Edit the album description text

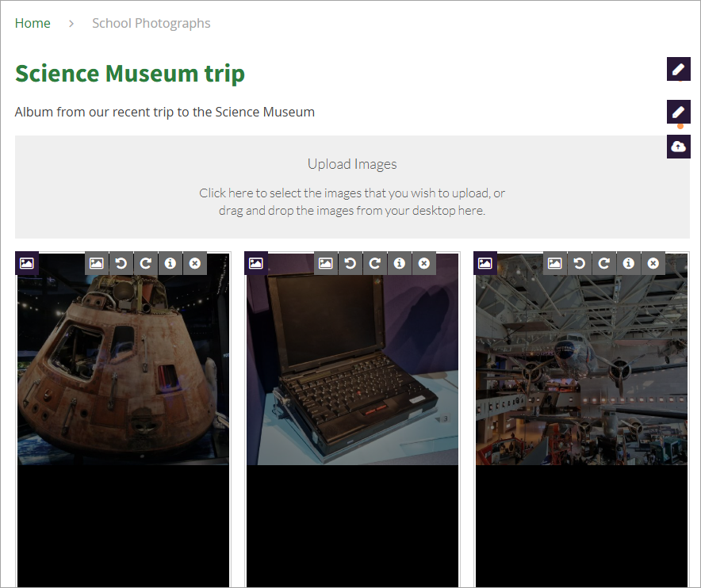678,111
